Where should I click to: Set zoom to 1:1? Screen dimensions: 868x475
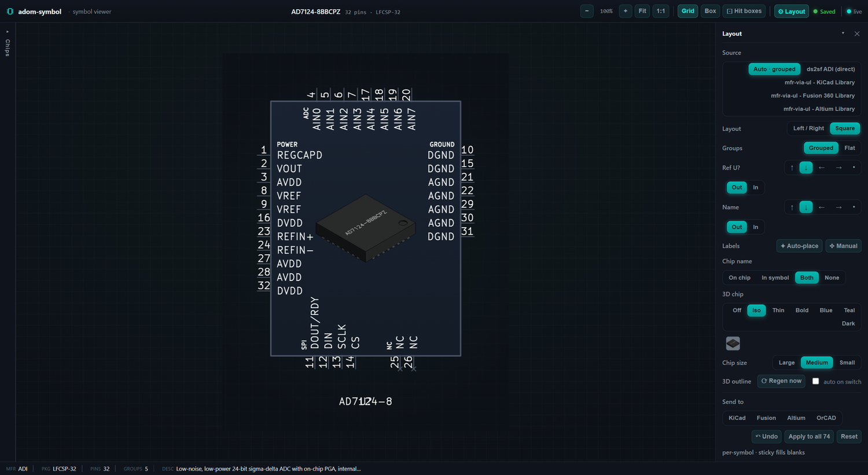pos(661,11)
